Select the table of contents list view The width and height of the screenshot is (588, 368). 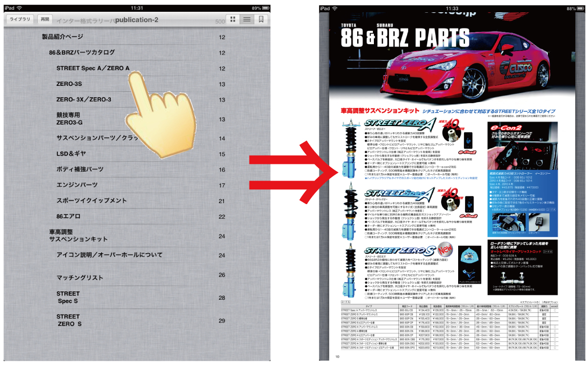[x=247, y=19]
